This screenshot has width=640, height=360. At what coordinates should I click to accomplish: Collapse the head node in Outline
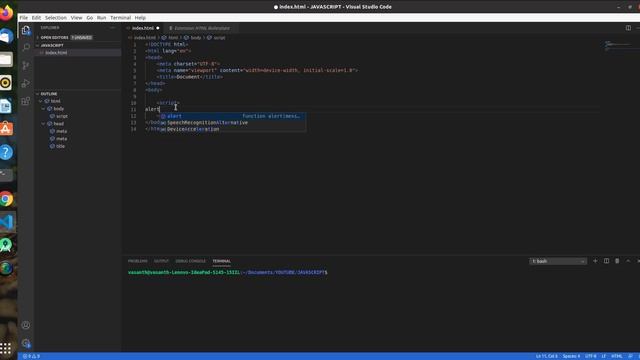coord(43,124)
